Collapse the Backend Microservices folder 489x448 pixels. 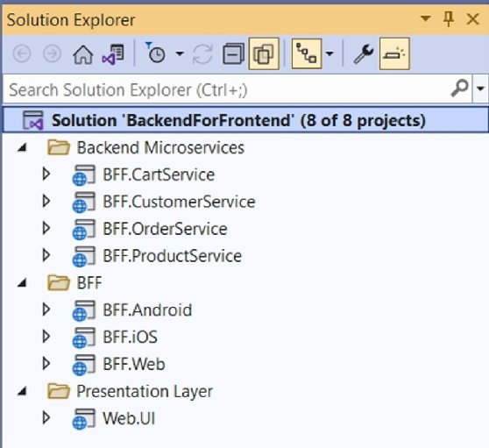pyautogui.click(x=22, y=147)
